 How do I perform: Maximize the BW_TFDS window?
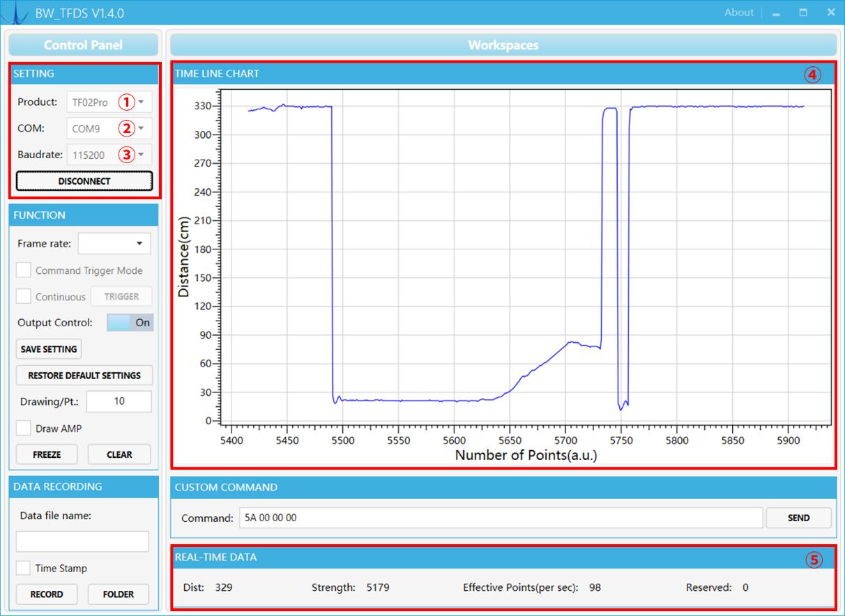(803, 13)
